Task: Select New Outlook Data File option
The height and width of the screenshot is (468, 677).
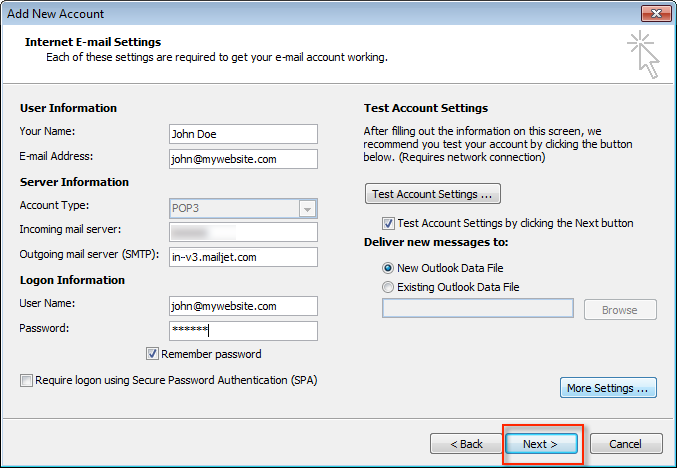Action: [388, 268]
